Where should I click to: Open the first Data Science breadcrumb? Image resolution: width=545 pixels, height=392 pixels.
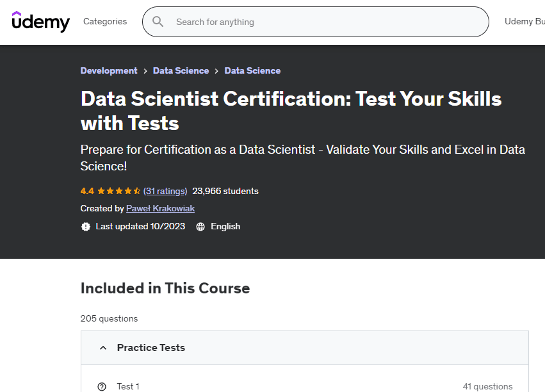pyautogui.click(x=181, y=71)
